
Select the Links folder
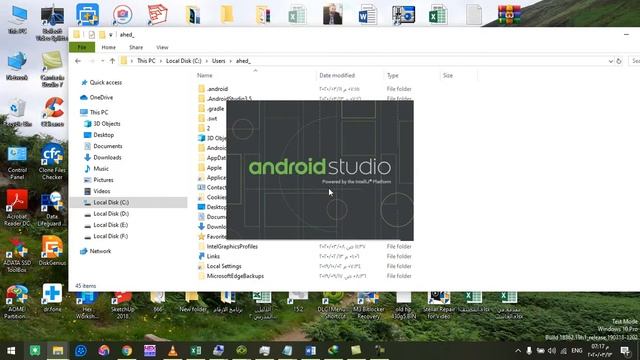point(213,256)
